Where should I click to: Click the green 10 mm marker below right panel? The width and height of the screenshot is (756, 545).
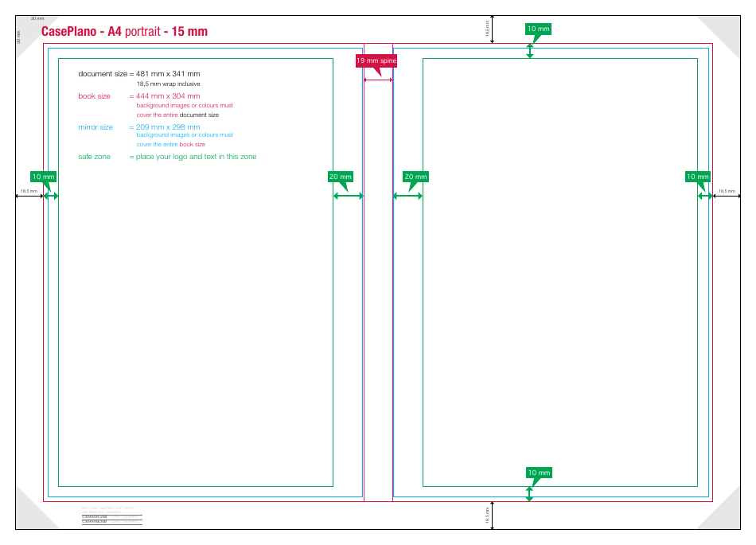coord(539,473)
